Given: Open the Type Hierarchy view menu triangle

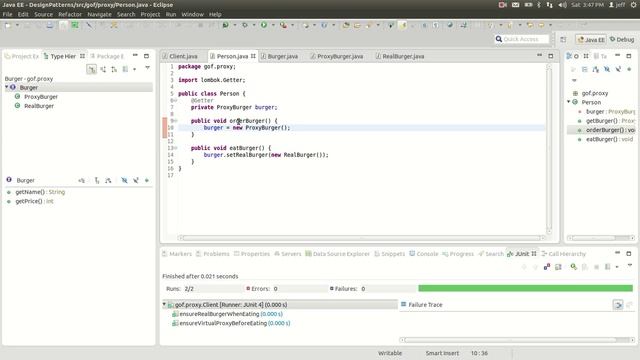Looking at the screenshot, I should (x=147, y=68).
